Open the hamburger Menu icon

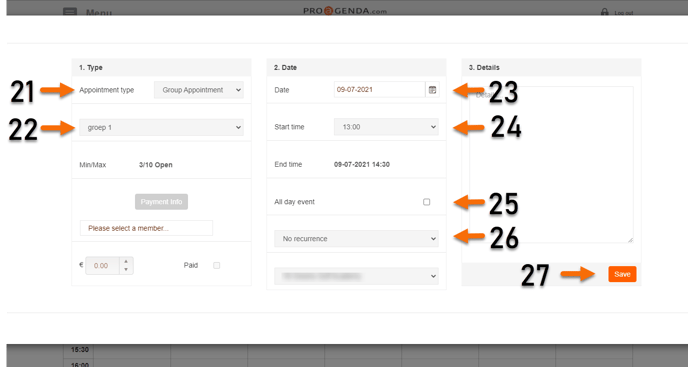(70, 11)
